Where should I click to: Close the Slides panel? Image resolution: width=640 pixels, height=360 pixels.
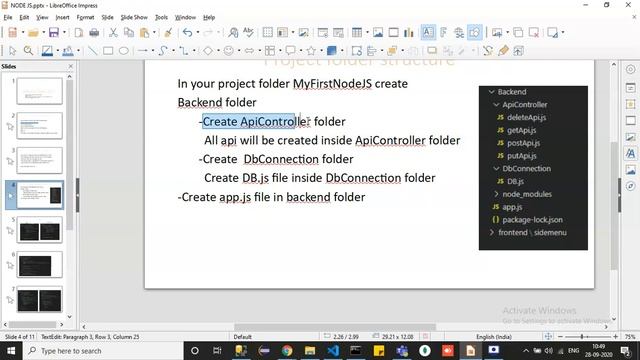(71, 66)
